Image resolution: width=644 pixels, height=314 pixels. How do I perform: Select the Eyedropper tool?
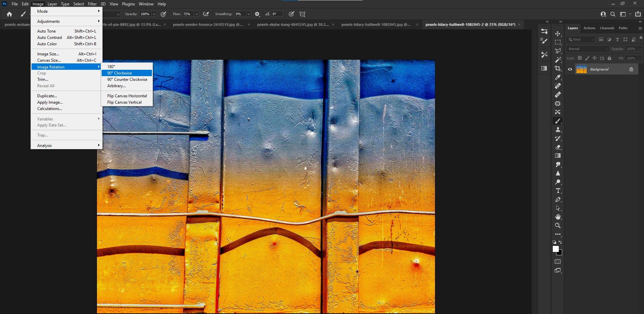click(x=558, y=77)
